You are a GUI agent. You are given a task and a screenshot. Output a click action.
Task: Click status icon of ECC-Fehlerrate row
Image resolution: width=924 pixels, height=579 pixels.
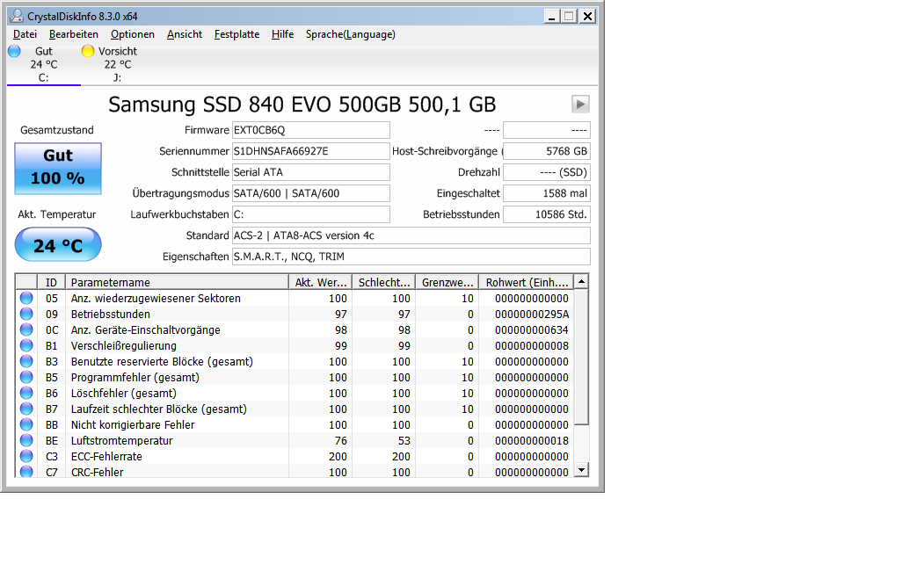point(26,457)
